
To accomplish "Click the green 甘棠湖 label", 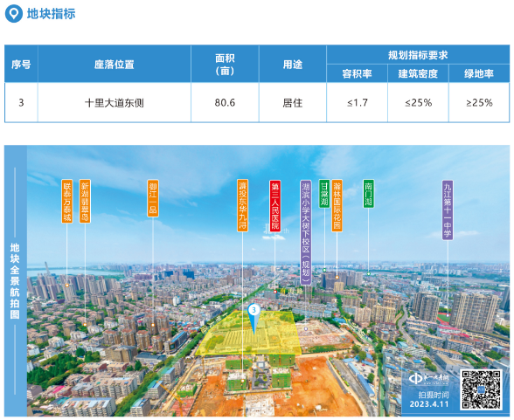I will pos(324,194).
